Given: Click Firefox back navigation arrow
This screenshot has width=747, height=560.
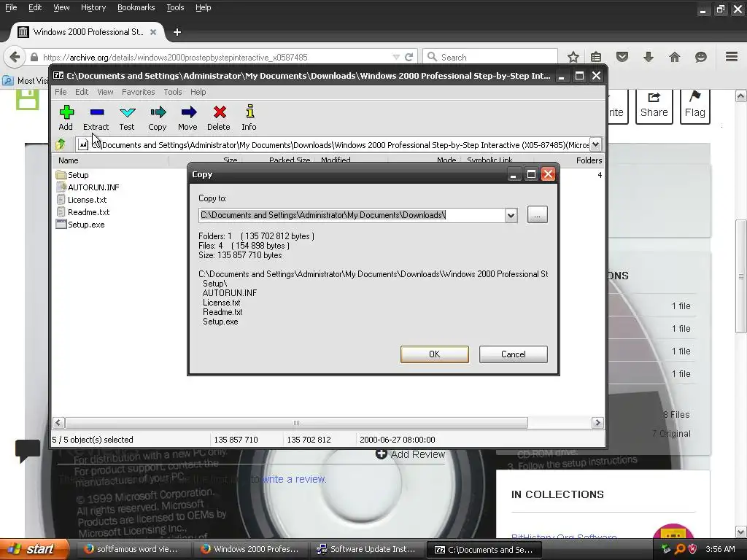Looking at the screenshot, I should (15, 57).
